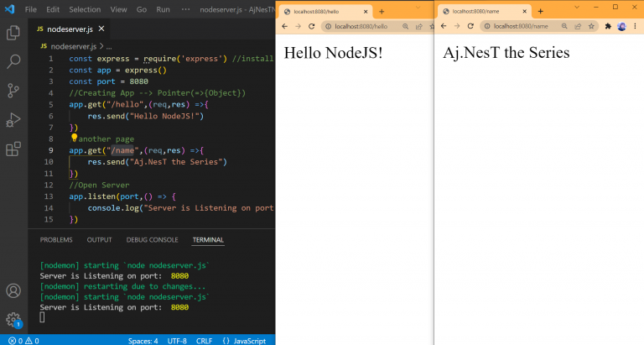Click the lightbulb code action on line 8
Image resolution: width=644 pixels, height=345 pixels.
coord(74,137)
